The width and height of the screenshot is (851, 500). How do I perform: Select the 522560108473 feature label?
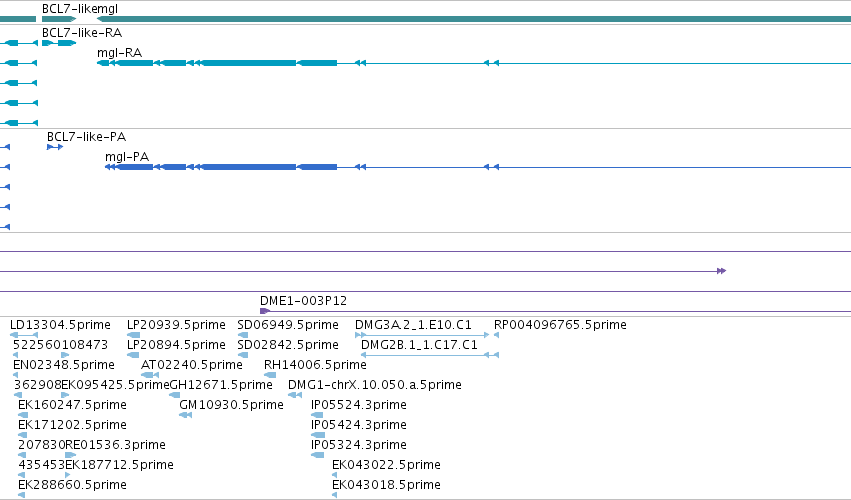click(x=60, y=345)
